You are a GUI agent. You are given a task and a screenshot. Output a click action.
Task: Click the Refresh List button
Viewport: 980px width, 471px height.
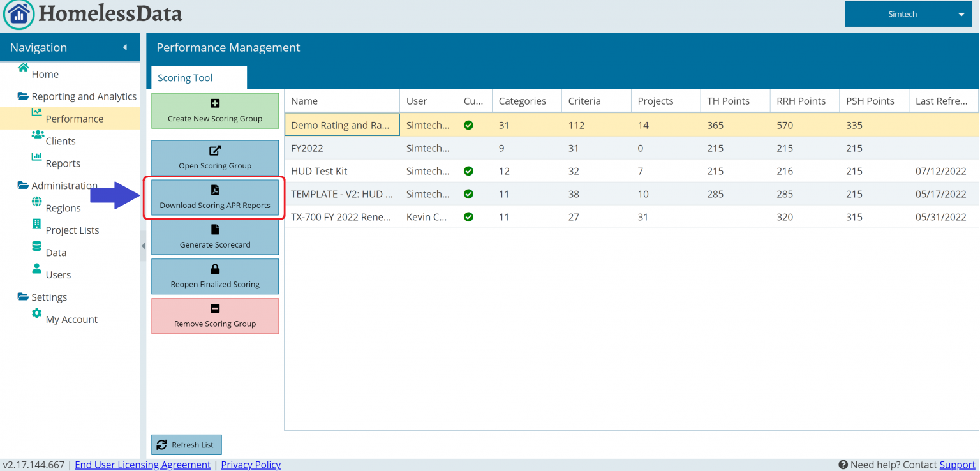tap(186, 445)
